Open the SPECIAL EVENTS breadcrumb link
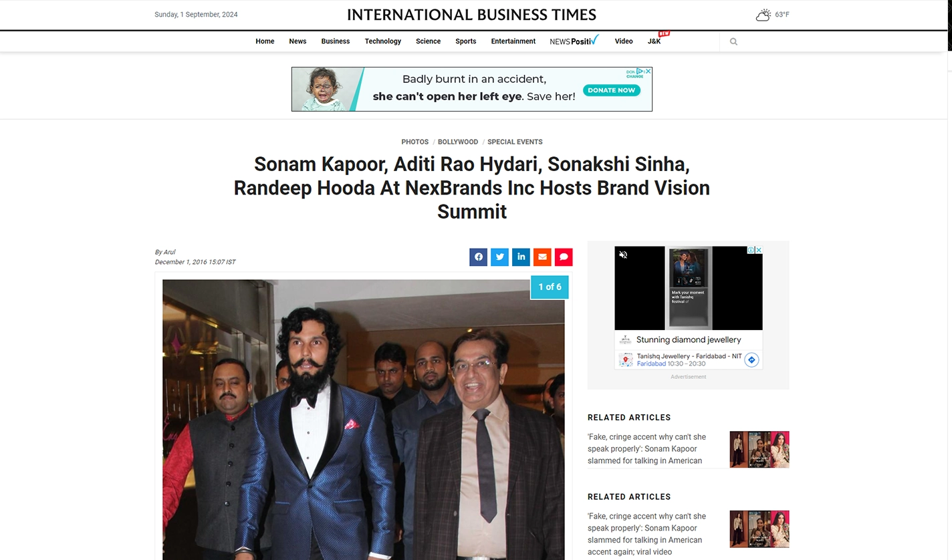The image size is (952, 560). (x=515, y=142)
